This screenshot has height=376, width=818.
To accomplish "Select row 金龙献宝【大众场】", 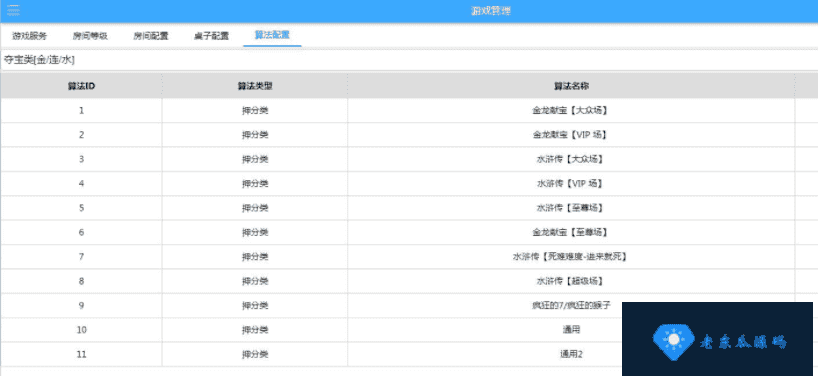I will 409,111.
